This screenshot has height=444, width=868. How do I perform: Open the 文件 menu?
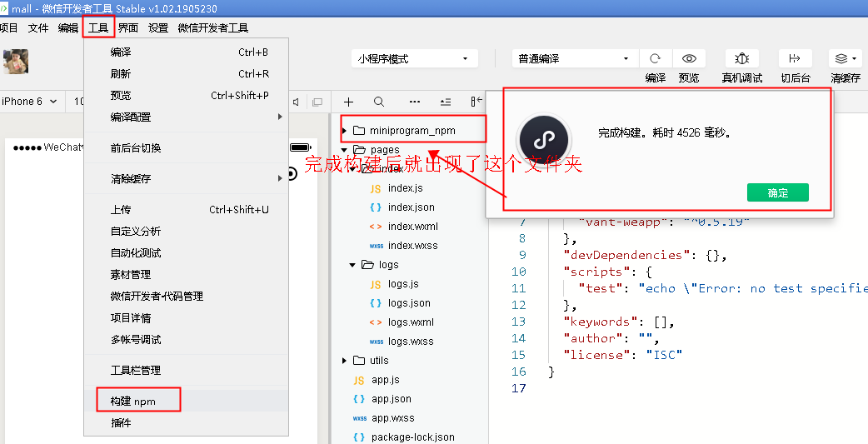(38, 27)
